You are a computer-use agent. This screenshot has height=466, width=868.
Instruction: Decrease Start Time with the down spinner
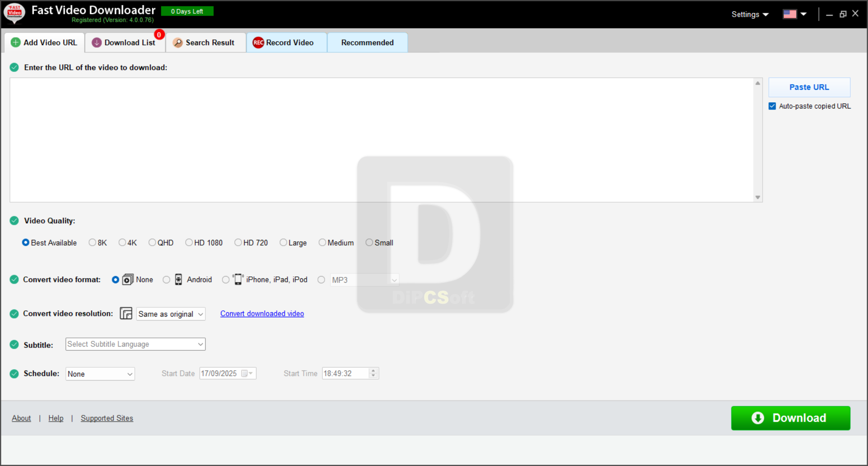click(x=373, y=376)
